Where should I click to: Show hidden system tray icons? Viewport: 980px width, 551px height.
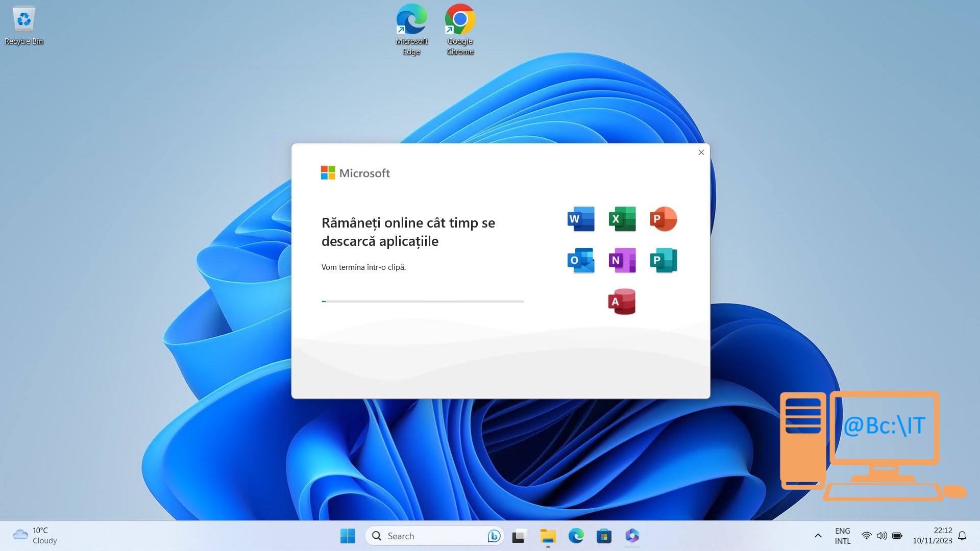point(818,536)
